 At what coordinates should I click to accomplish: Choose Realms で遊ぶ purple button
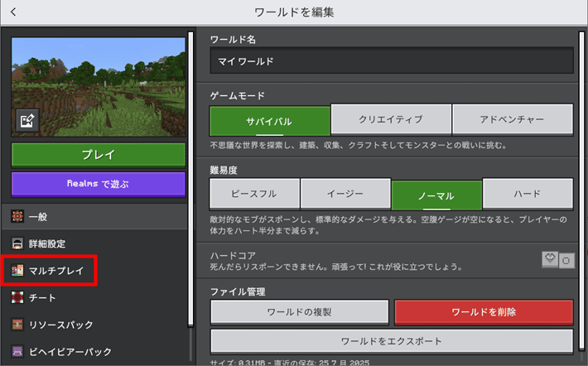[99, 184]
